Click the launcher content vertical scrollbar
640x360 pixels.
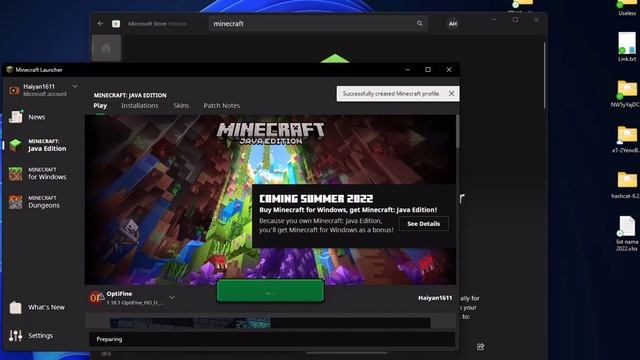(458, 131)
